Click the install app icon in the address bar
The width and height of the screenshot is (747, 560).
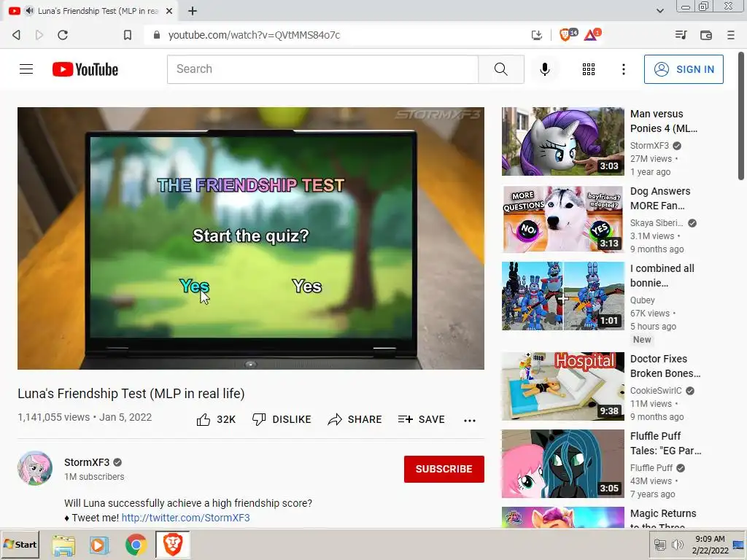point(536,35)
